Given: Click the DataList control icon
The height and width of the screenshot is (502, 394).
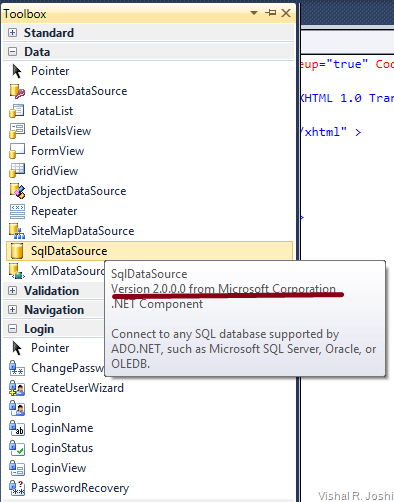Looking at the screenshot, I should click(17, 111).
